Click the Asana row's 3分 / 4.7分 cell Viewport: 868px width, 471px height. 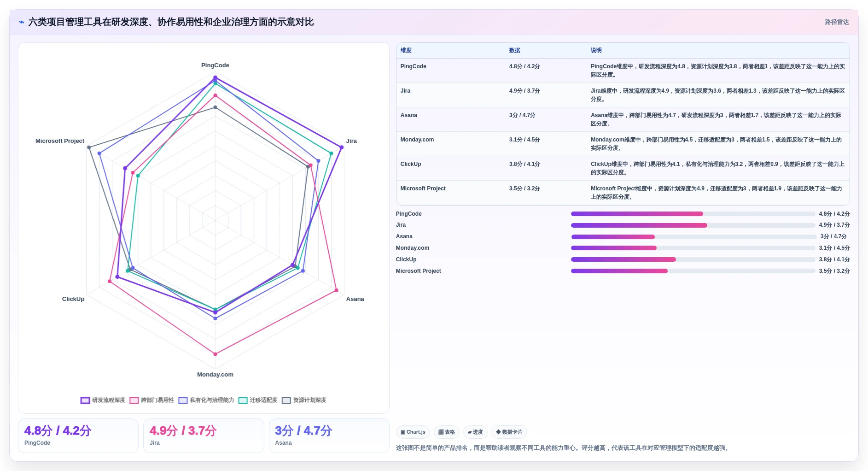click(522, 115)
